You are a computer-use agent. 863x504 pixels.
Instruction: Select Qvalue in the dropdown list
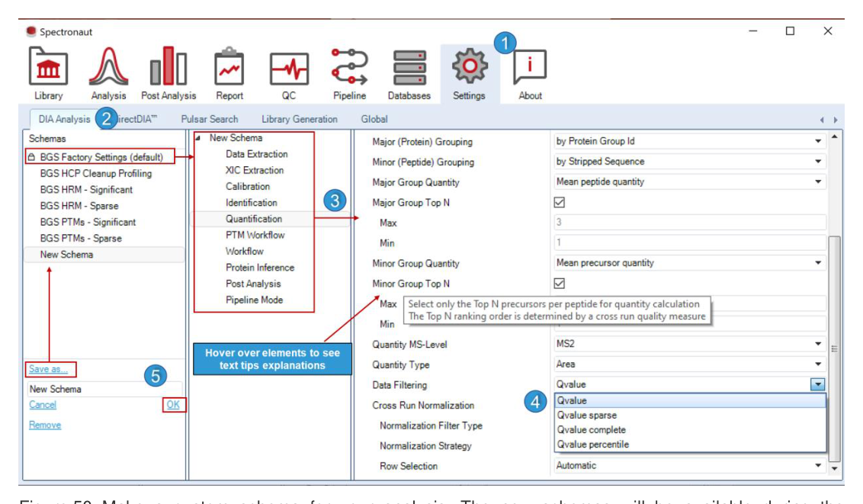pos(690,400)
